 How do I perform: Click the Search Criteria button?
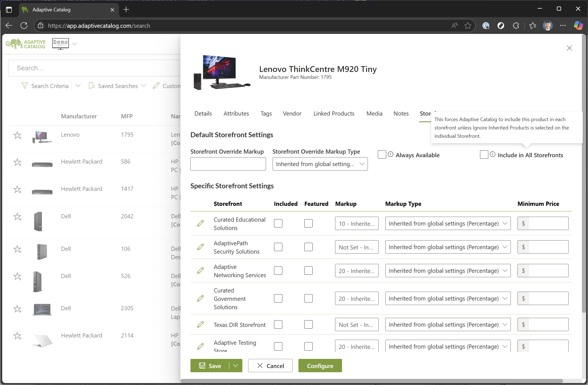(45, 86)
